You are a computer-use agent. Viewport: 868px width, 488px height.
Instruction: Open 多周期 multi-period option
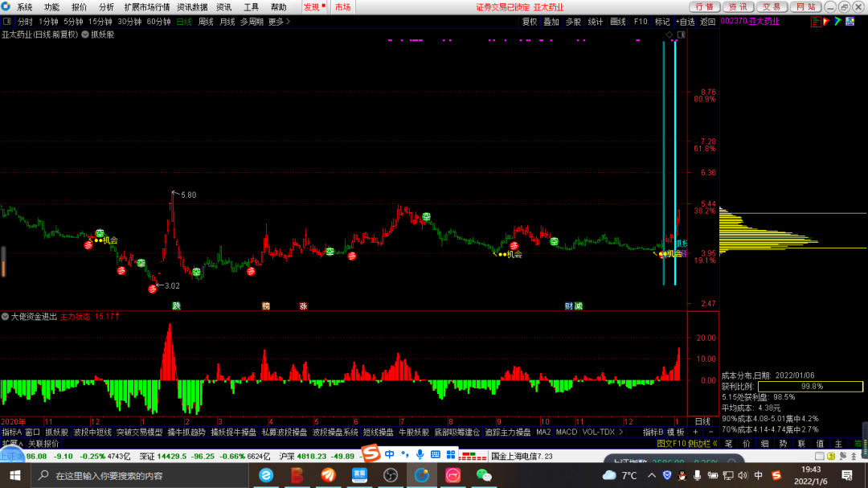pos(252,22)
